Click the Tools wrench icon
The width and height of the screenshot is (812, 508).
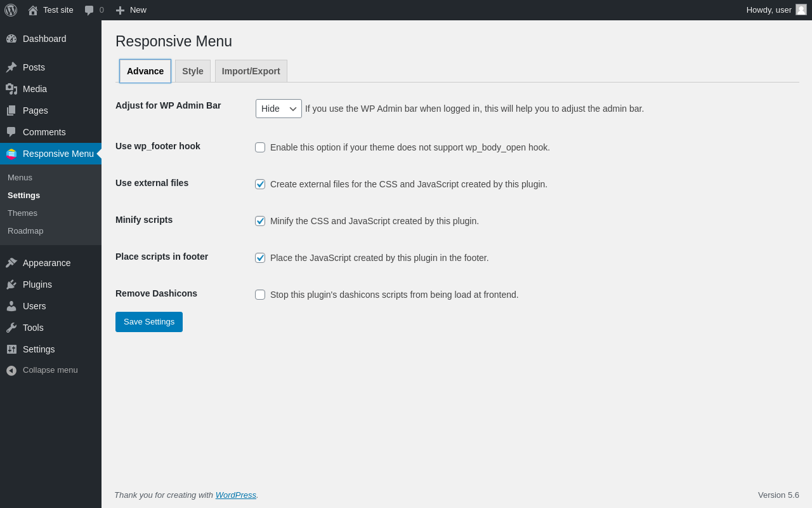[11, 328]
